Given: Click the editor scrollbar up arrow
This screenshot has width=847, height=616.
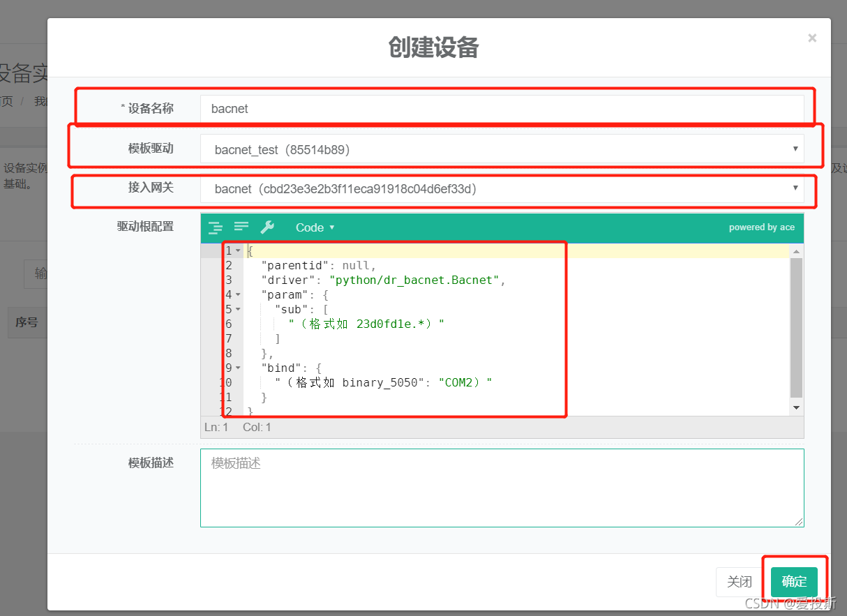Looking at the screenshot, I should 796,250.
